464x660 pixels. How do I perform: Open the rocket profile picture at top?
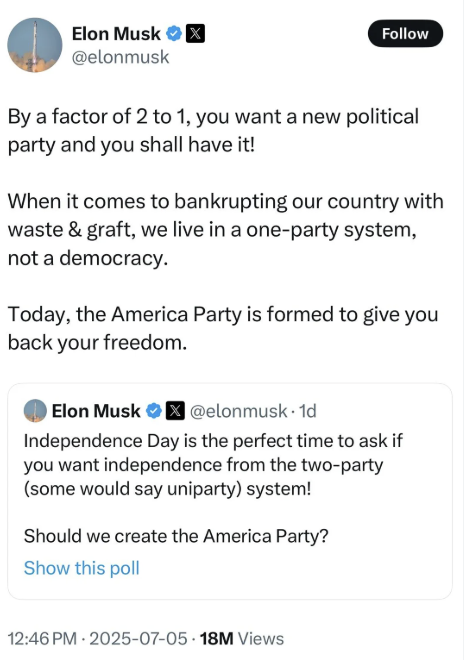pos(35,45)
